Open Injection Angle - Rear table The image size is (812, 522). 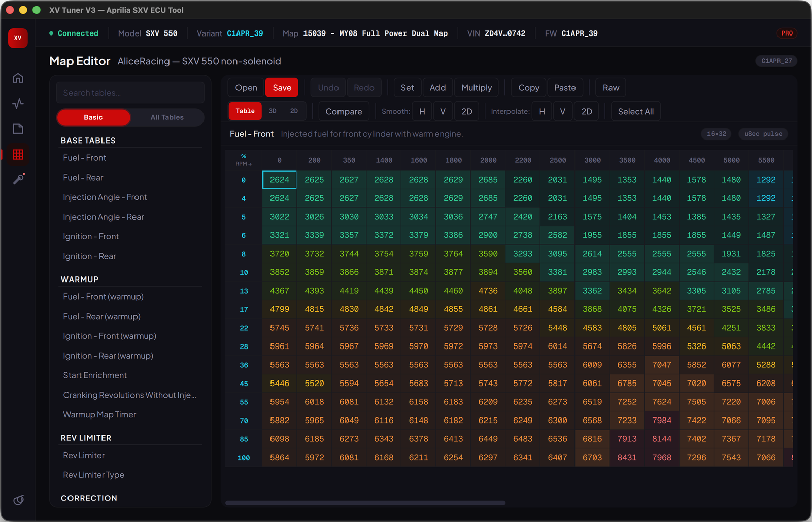pos(130,217)
